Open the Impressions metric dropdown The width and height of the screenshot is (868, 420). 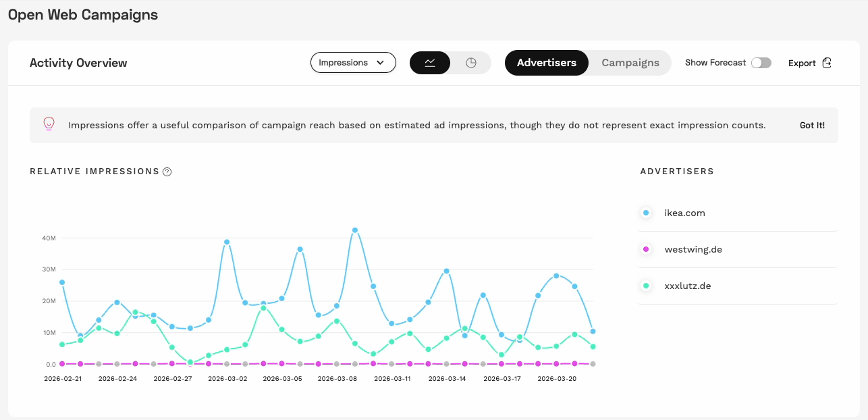352,63
